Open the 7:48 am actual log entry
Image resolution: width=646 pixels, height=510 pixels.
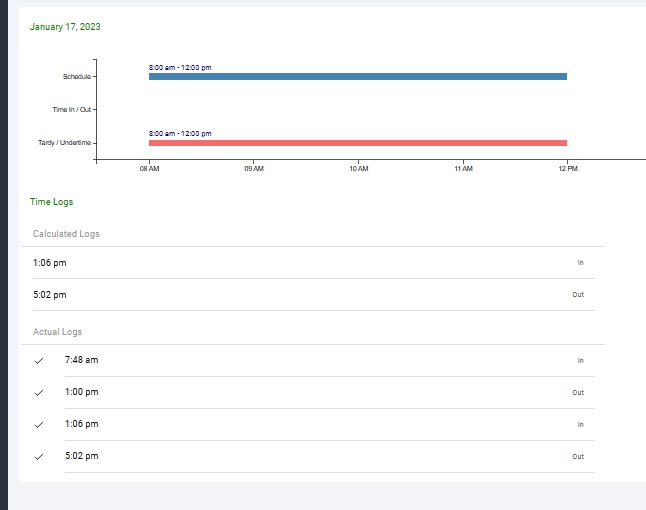click(x=82, y=360)
